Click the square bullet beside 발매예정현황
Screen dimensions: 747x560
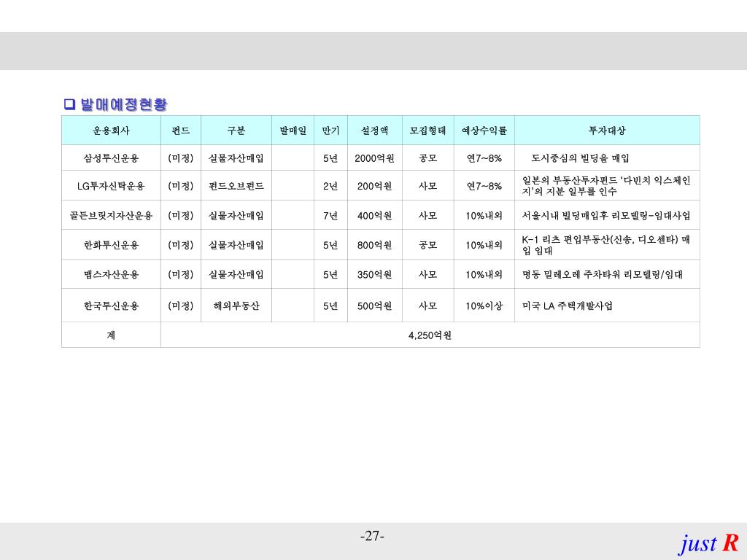(x=69, y=104)
